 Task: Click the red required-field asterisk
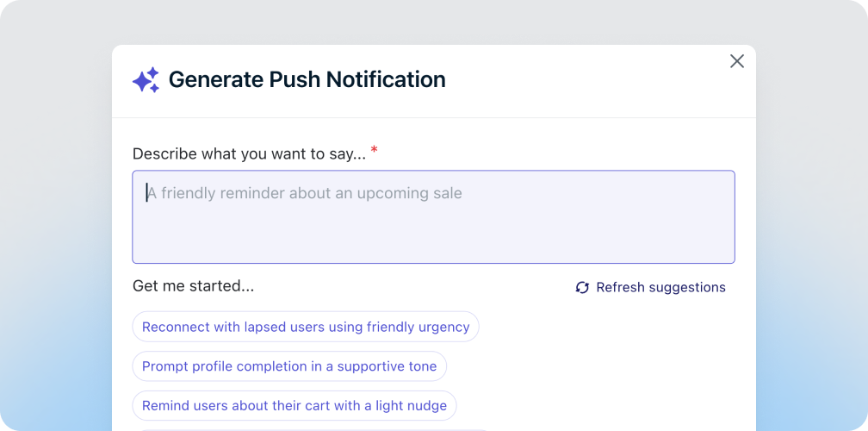[374, 152]
